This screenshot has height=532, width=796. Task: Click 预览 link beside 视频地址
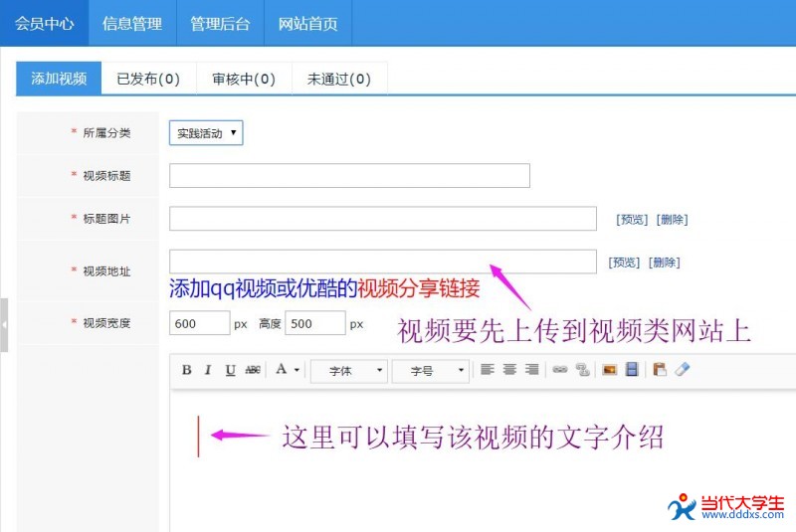point(624,263)
